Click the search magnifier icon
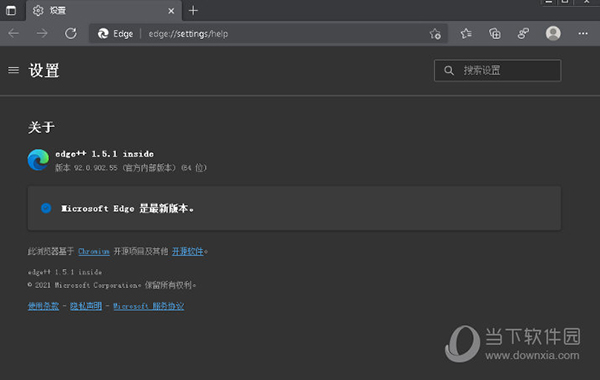 click(449, 70)
